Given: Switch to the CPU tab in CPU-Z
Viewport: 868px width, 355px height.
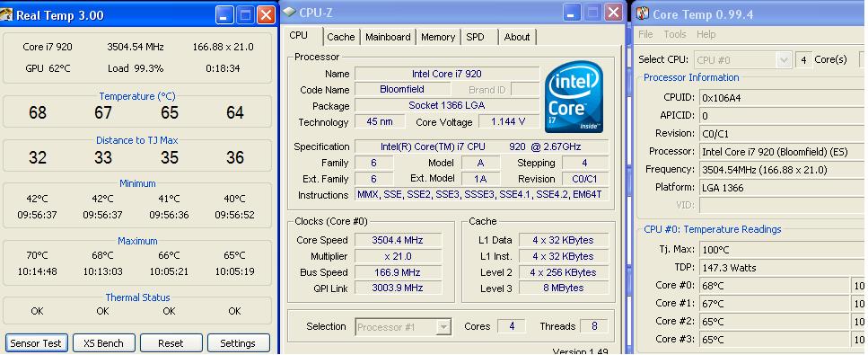Looking at the screenshot, I should [299, 36].
